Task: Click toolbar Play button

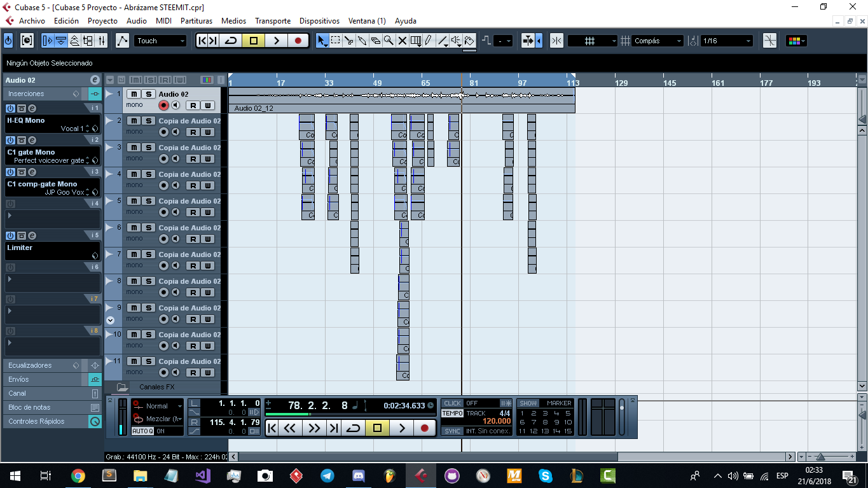Action: [276, 41]
